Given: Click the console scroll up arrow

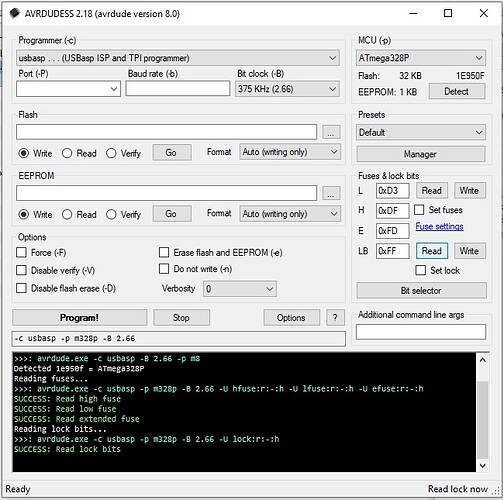Looking at the screenshot, I should click(x=482, y=360).
